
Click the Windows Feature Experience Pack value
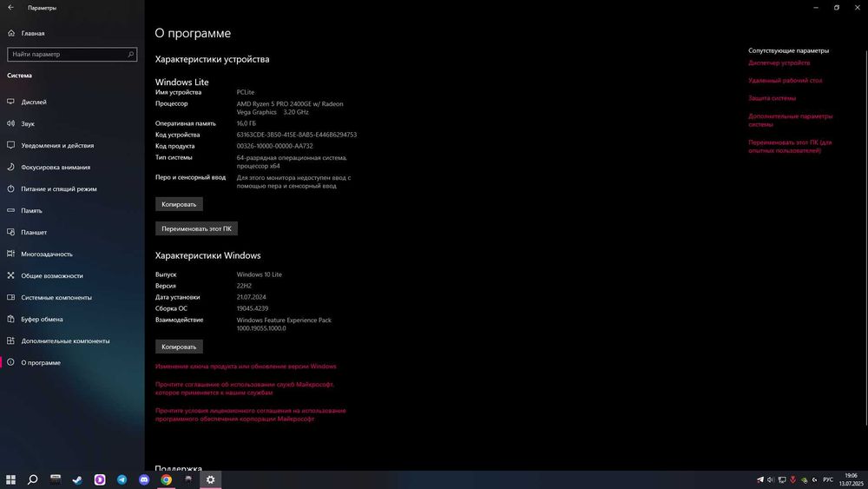(x=284, y=324)
